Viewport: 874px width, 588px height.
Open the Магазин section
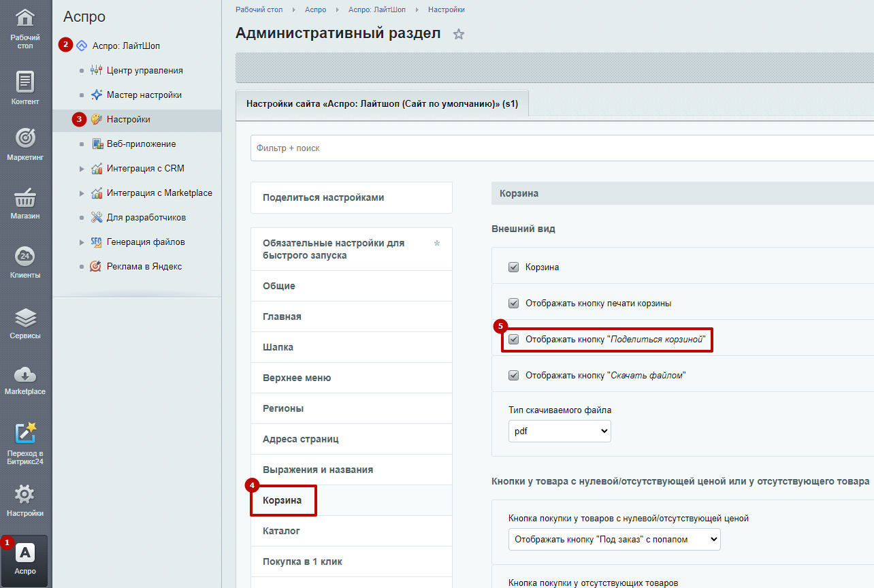(x=25, y=203)
